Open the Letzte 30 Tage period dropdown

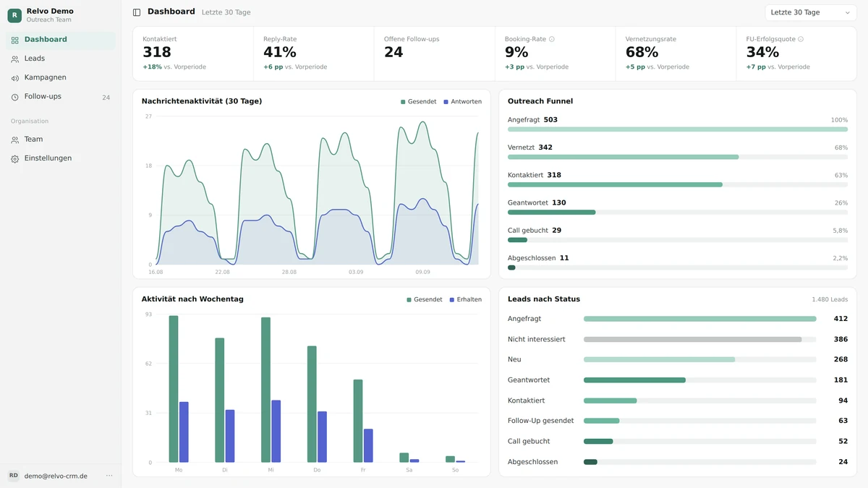tap(811, 12)
